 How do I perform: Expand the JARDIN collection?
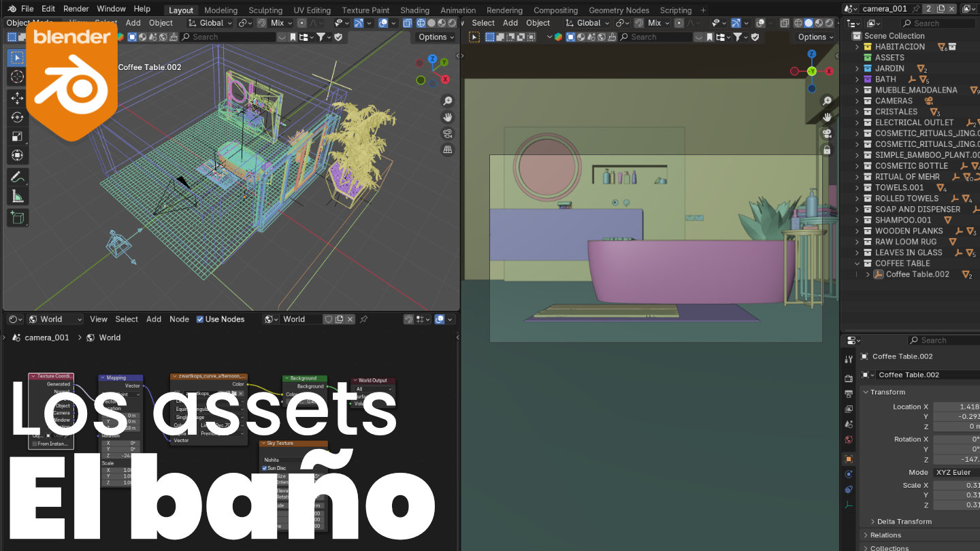pyautogui.click(x=857, y=69)
